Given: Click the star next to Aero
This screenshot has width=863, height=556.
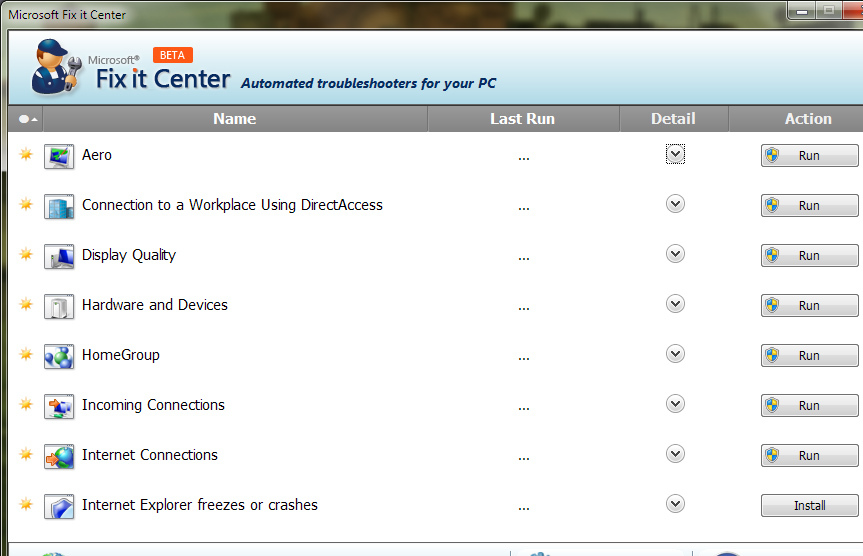Looking at the screenshot, I should (26, 154).
